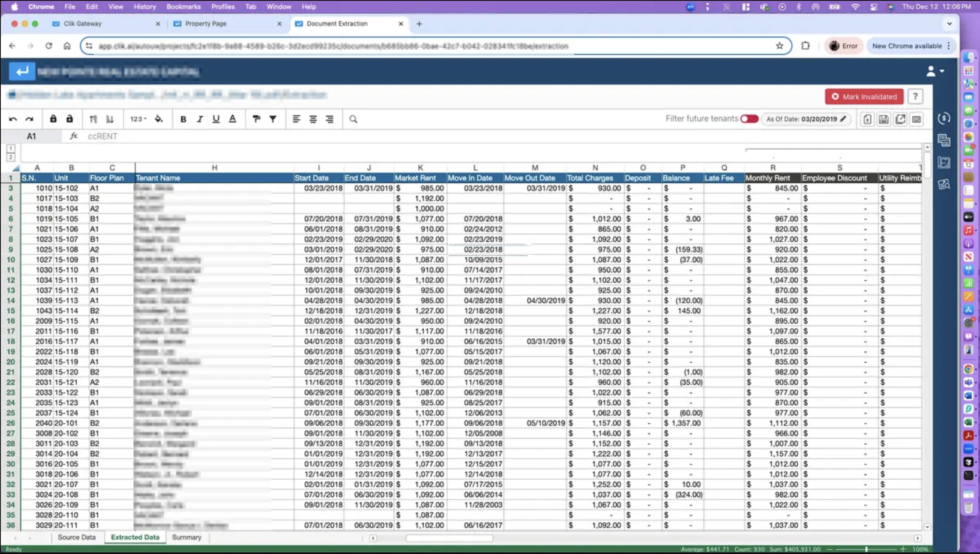
Task: Click the undo arrow icon
Action: pyautogui.click(x=13, y=119)
